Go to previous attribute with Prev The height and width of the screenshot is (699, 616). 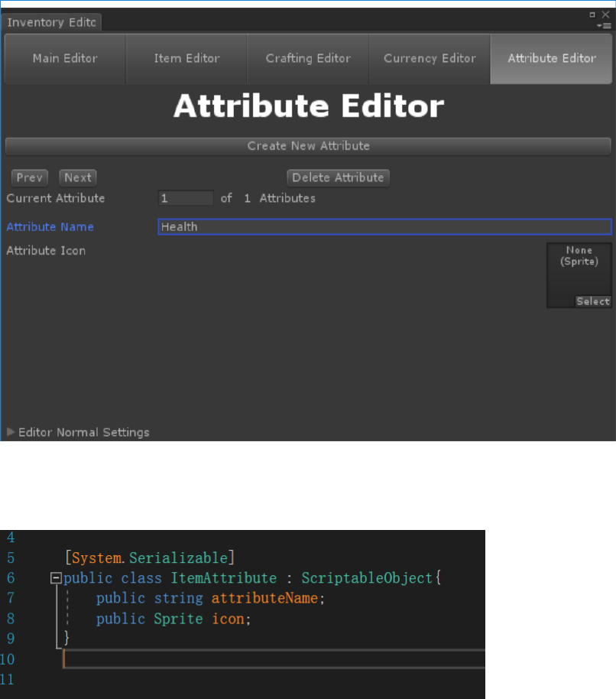[29, 177]
